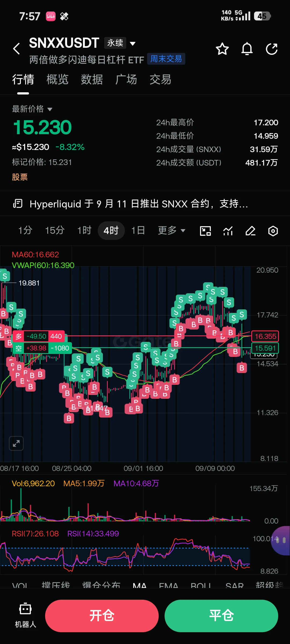
Task: Select the 1分 chart interval
Action: click(x=25, y=230)
